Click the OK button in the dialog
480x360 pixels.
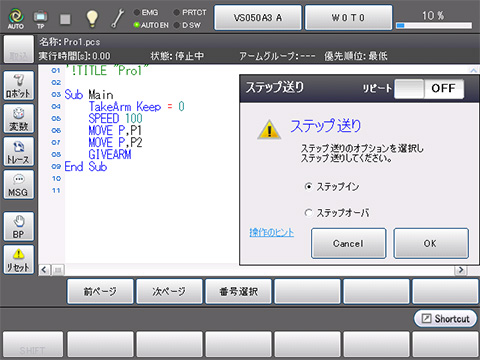(431, 243)
